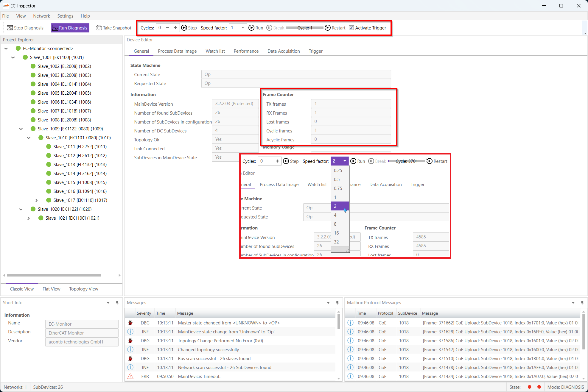The height and width of the screenshot is (392, 588).
Task: Expand Slave_1017 [EK1110] in Project Explorer
Action: (36, 200)
